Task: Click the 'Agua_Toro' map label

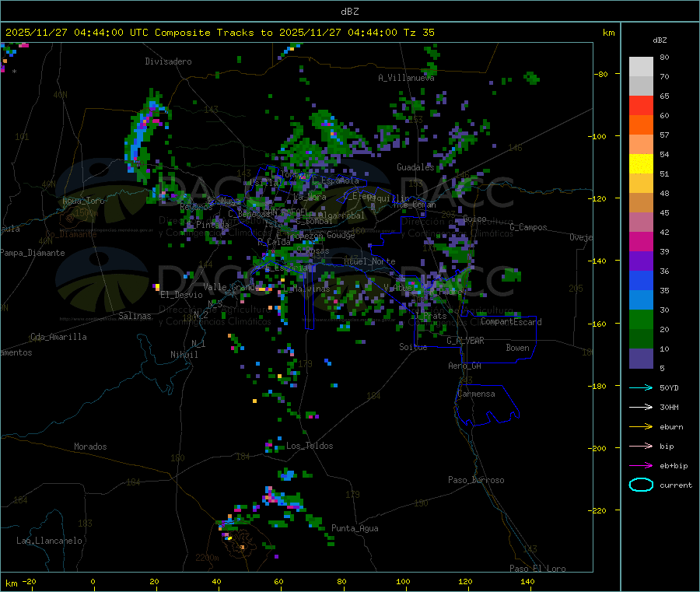Action: 83,201
